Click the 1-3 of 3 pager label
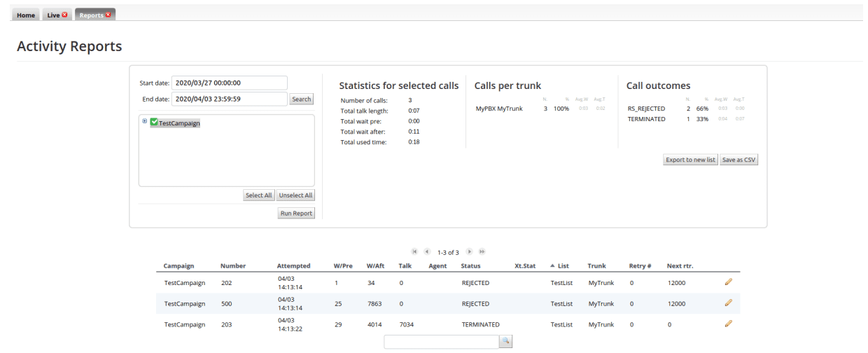868x353 pixels. click(448, 252)
